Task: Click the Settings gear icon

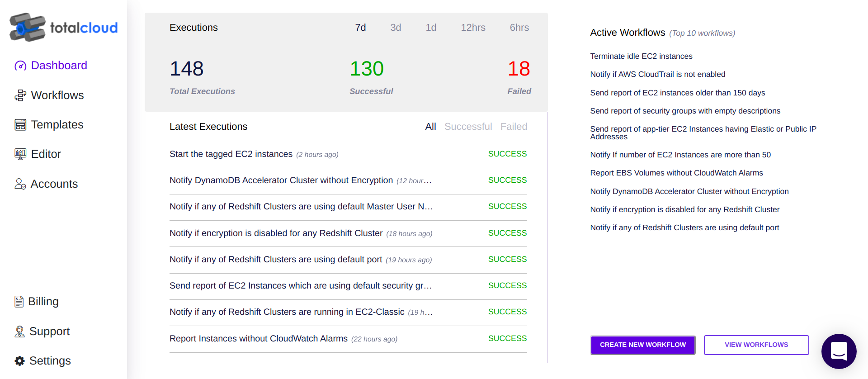Action: 19,361
